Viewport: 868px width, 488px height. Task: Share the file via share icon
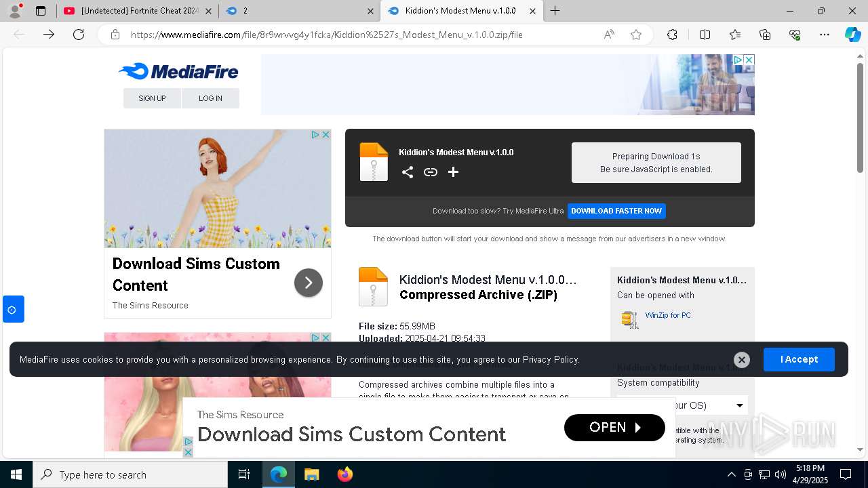point(407,172)
